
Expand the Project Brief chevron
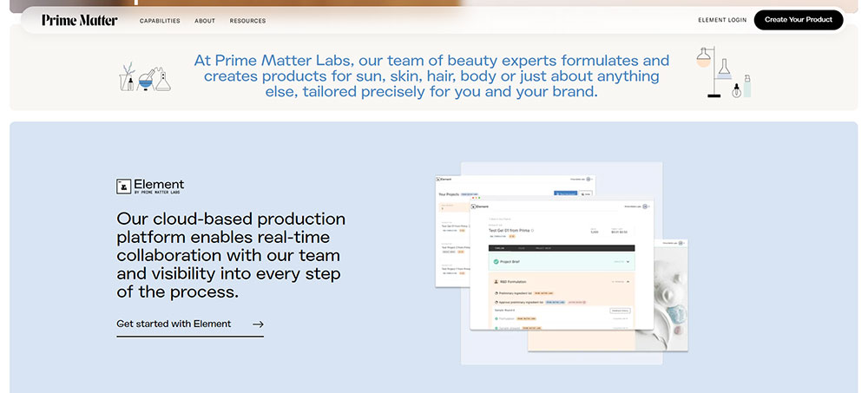(628, 260)
